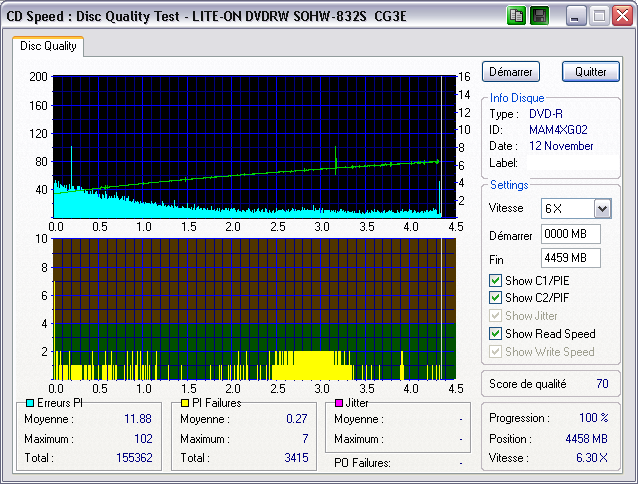The height and width of the screenshot is (484, 638).
Task: Click the Info Disque group heading
Action: [x=517, y=98]
